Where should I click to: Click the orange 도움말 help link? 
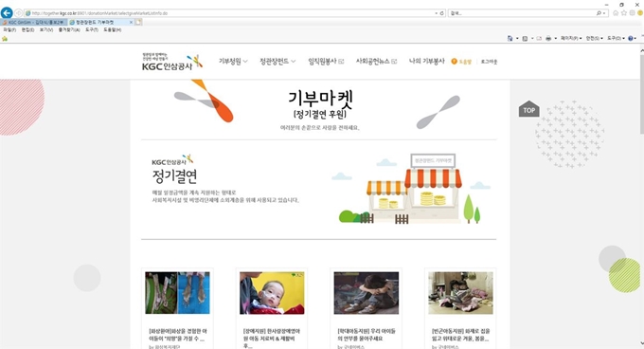coord(461,62)
